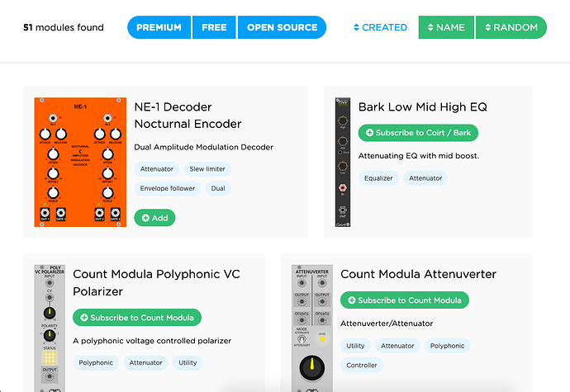570x392 pixels.
Task: Toggle the OPEN SOURCE filter
Action: pyautogui.click(x=282, y=27)
